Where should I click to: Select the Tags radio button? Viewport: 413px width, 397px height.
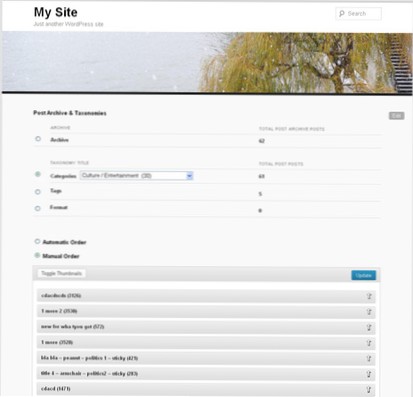pos(38,192)
